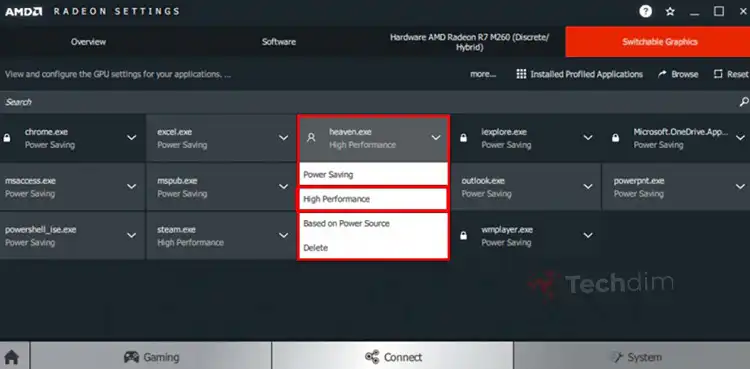Screen dimensions: 750x369
Task: Select the outlook.exe application name
Action: pyautogui.click(x=483, y=181)
